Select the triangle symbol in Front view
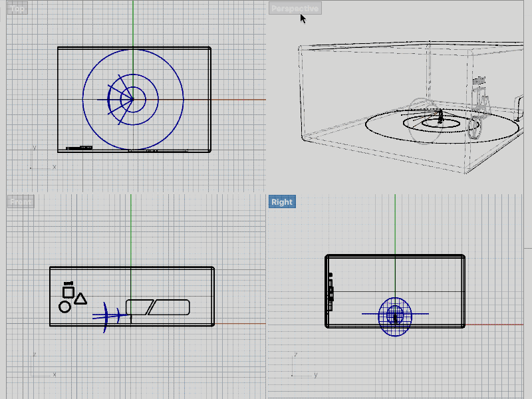 click(x=80, y=299)
